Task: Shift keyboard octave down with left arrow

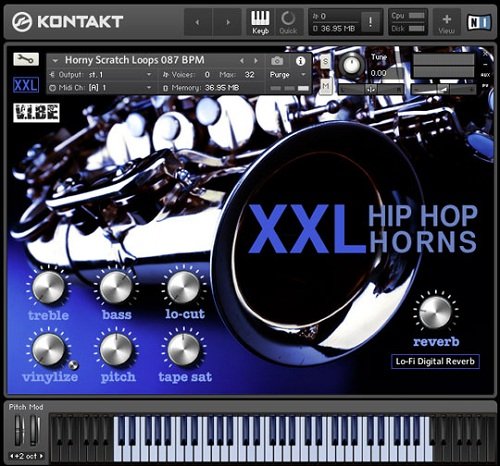Action: coord(12,456)
